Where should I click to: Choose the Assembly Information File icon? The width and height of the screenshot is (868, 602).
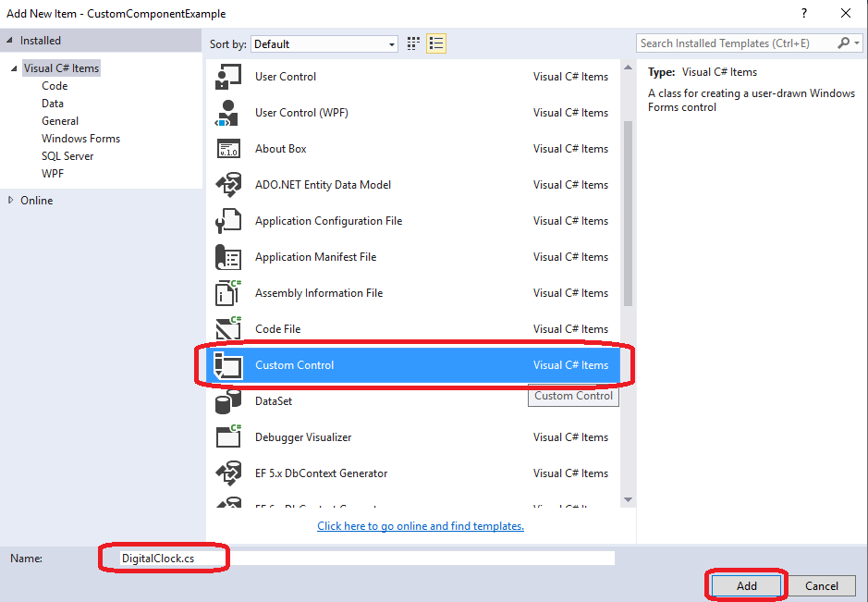coord(228,293)
